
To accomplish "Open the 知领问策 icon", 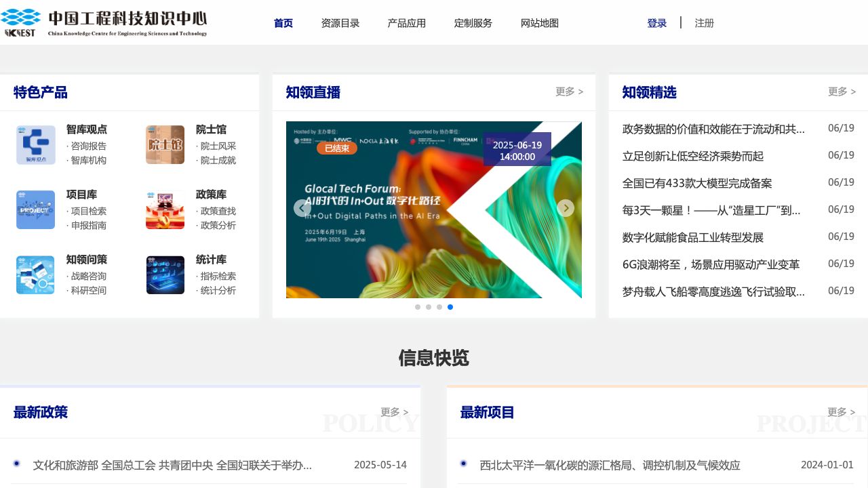I will [35, 274].
